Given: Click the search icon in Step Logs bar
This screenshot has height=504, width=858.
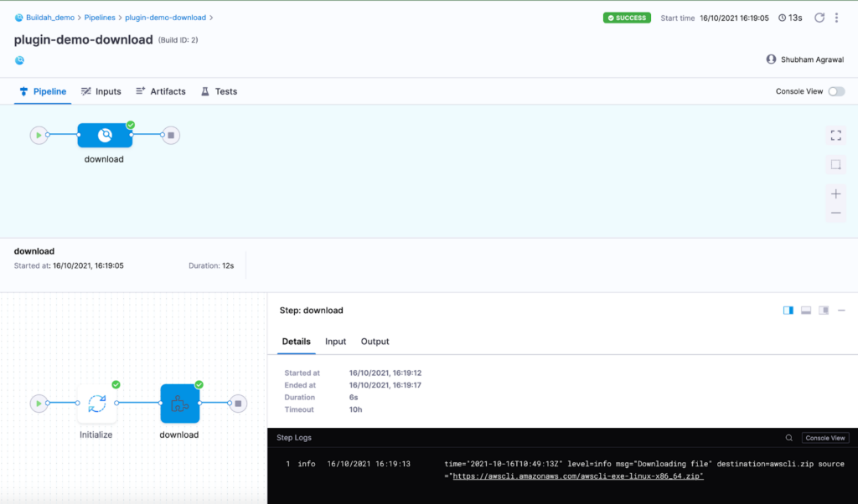Looking at the screenshot, I should click(x=788, y=437).
